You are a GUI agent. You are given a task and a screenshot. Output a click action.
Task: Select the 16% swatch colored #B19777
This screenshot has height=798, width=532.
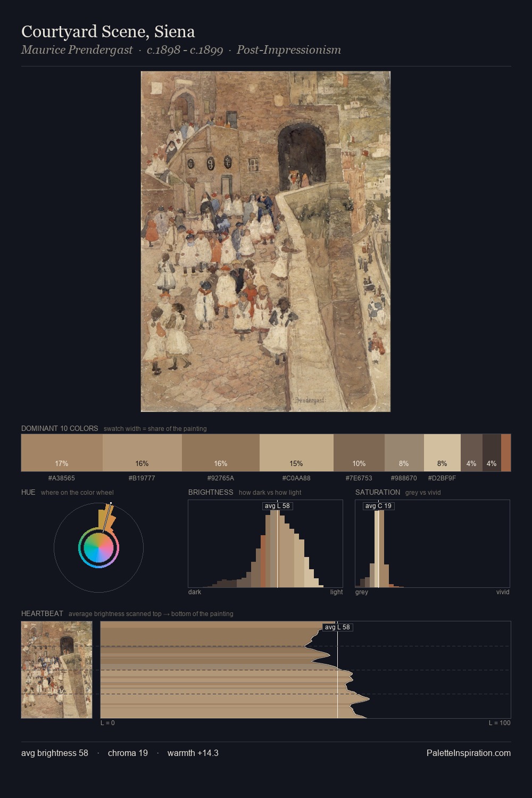(x=142, y=453)
